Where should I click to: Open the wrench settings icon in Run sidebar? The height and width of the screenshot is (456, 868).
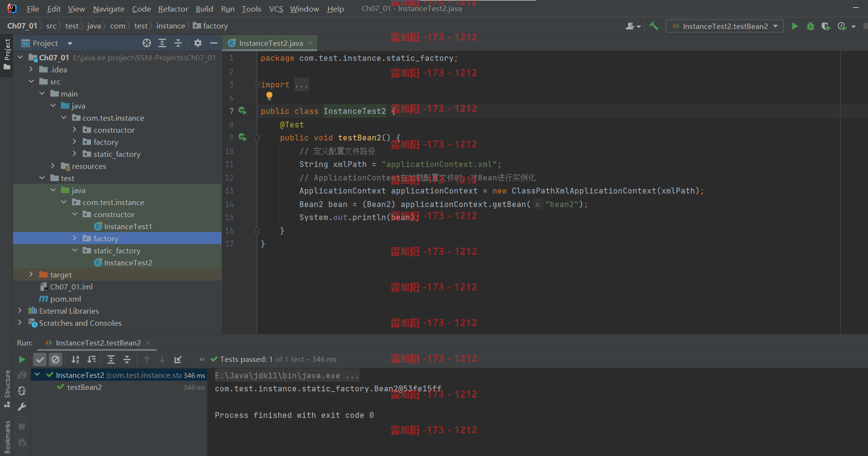pyautogui.click(x=22, y=407)
